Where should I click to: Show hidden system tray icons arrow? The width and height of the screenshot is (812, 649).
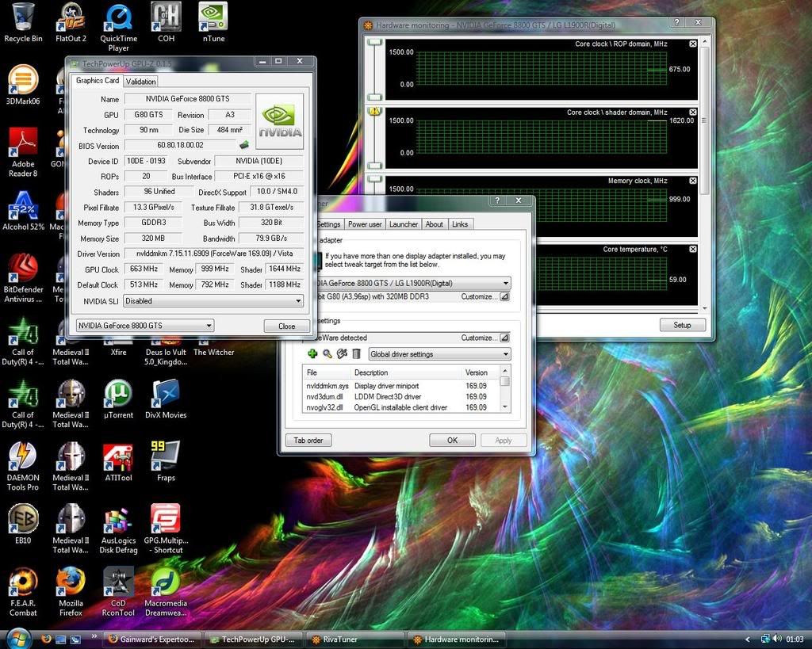(x=747, y=639)
